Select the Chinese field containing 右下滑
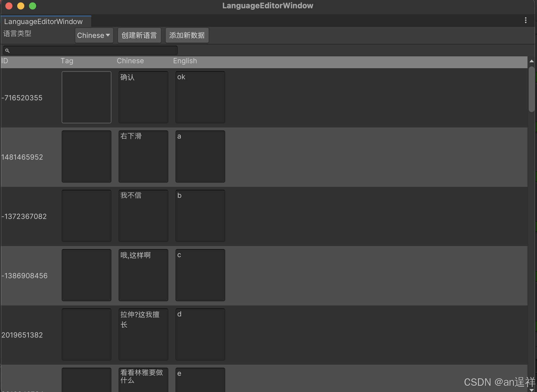 click(143, 157)
